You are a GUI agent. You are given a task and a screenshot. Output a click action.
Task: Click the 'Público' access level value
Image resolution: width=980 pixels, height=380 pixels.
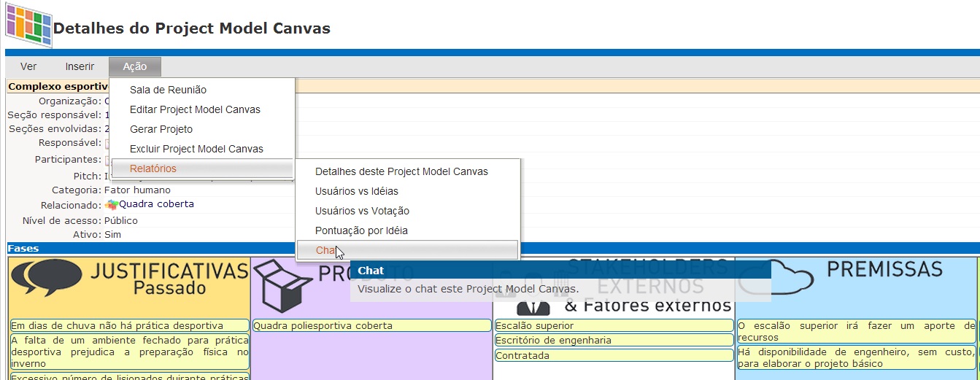pyautogui.click(x=121, y=220)
